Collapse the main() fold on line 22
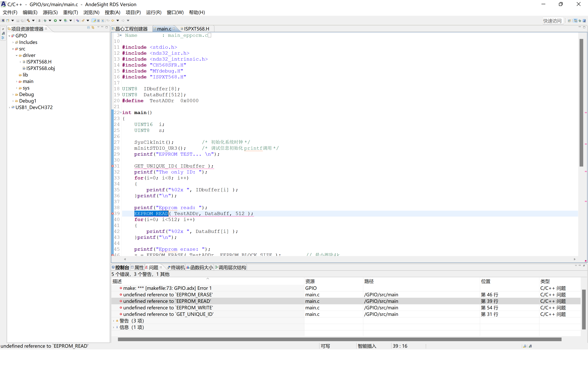 point(121,113)
